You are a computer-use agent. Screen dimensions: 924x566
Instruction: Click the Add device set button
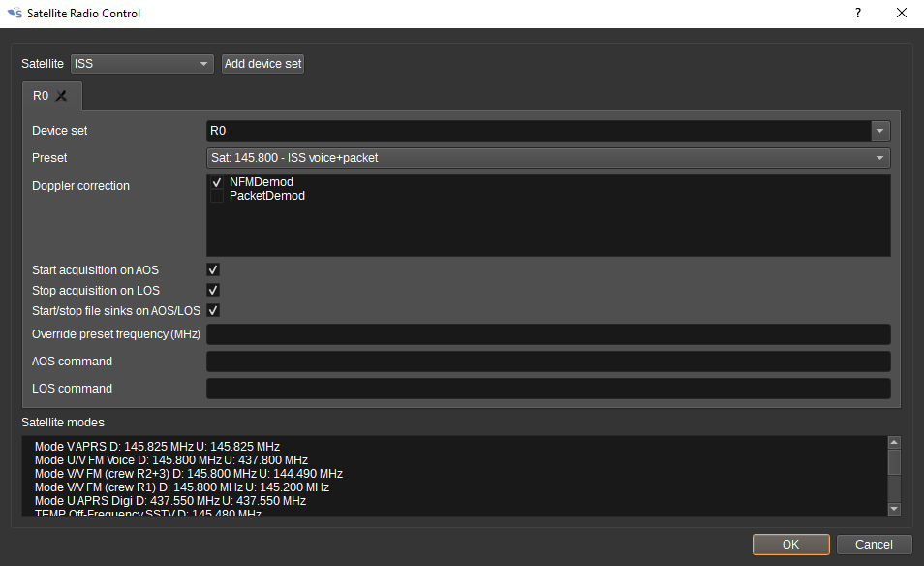(x=262, y=64)
